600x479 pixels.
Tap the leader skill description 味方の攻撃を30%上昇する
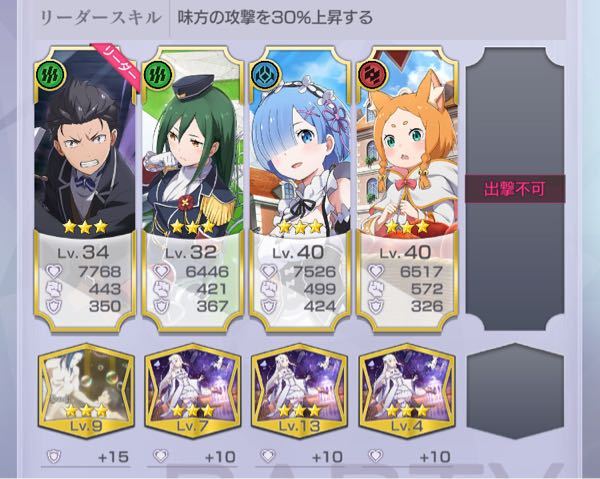[x=275, y=18]
